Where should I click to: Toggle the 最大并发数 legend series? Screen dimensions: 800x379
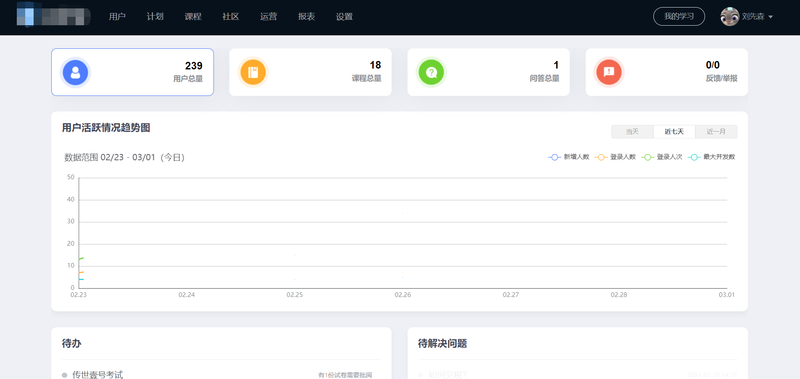click(712, 157)
